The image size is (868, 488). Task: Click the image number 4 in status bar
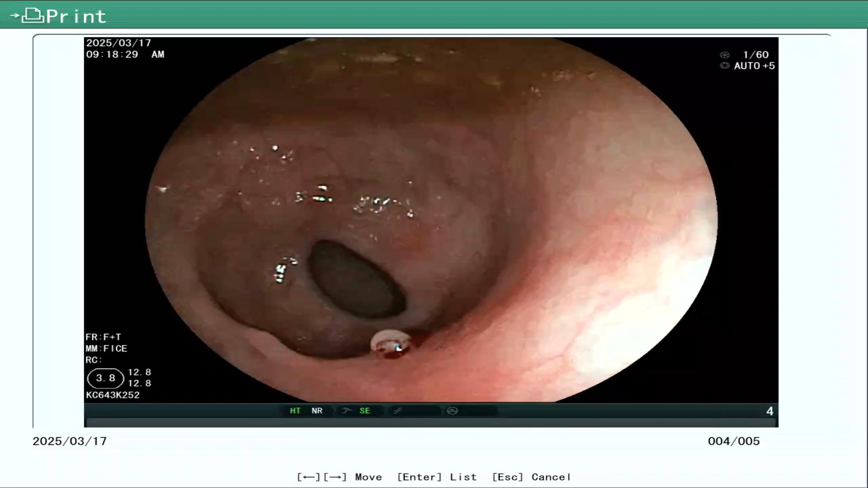click(770, 411)
